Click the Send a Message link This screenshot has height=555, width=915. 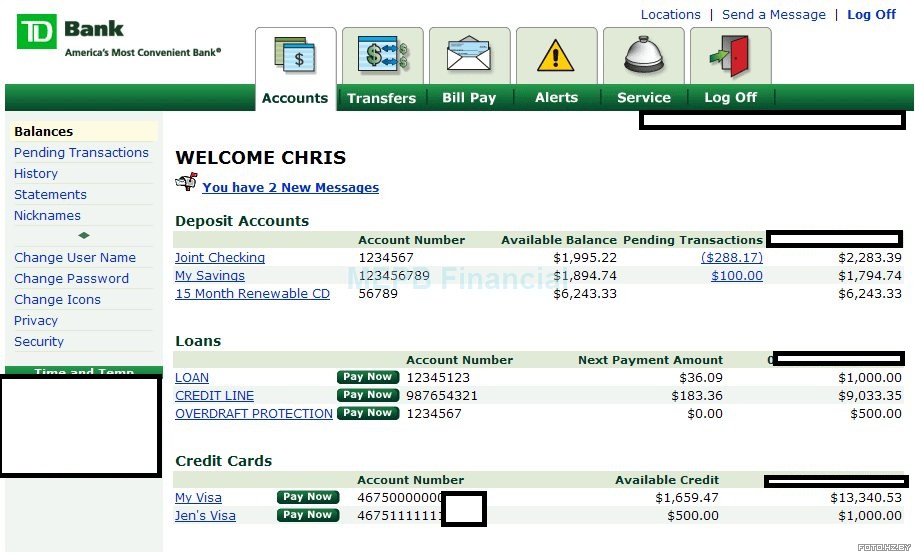774,15
